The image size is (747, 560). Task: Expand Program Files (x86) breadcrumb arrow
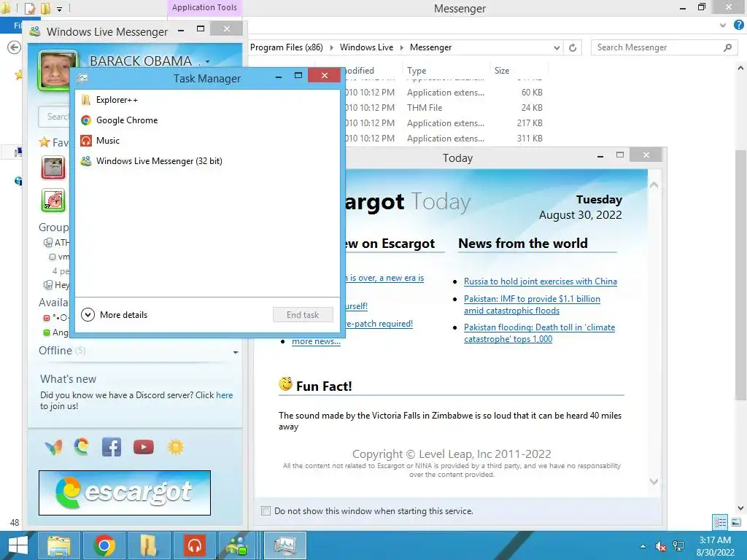tap(331, 47)
